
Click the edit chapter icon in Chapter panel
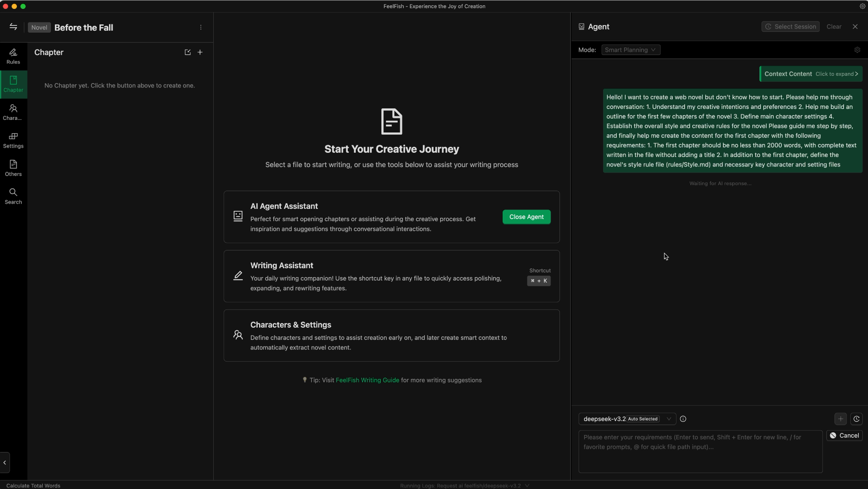tap(187, 52)
